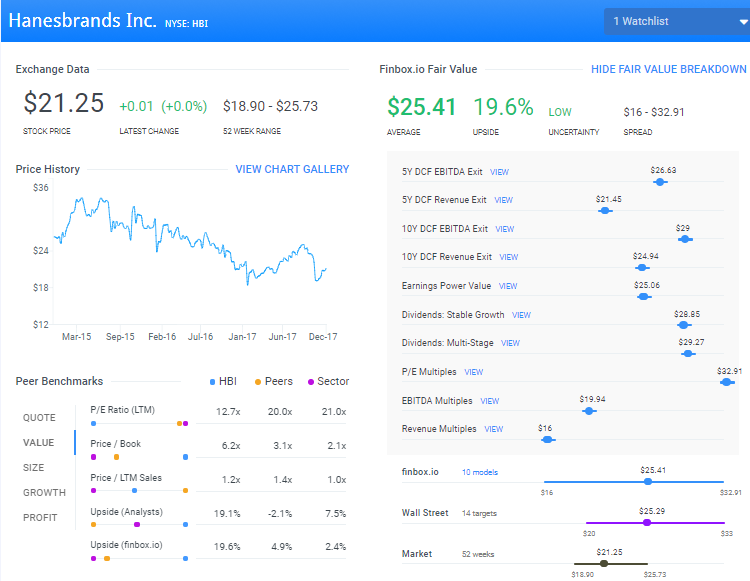Click the $18.90 - $25.73 52 week range

tap(270, 106)
